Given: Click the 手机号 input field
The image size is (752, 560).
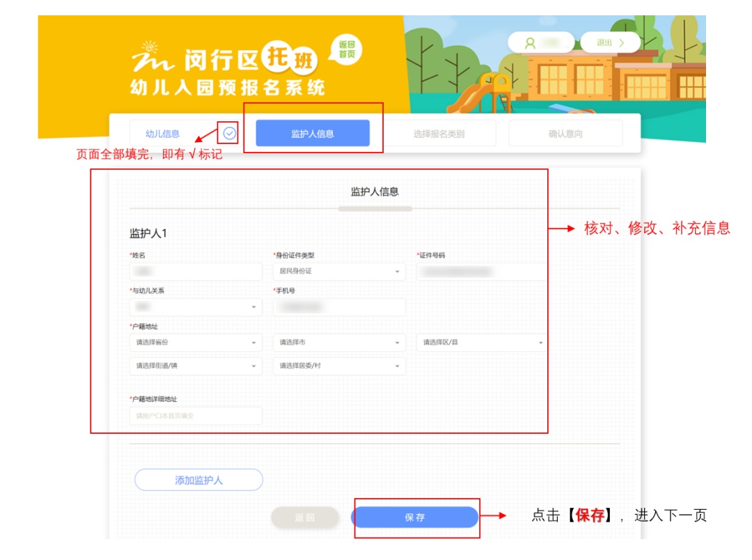Looking at the screenshot, I should (x=339, y=307).
